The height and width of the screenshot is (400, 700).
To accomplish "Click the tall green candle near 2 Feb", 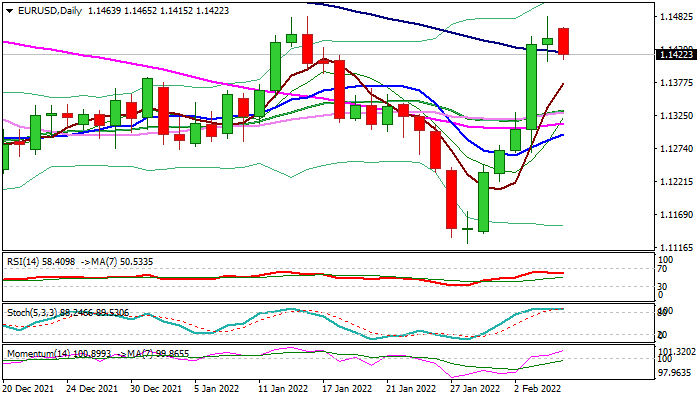I will [x=532, y=85].
